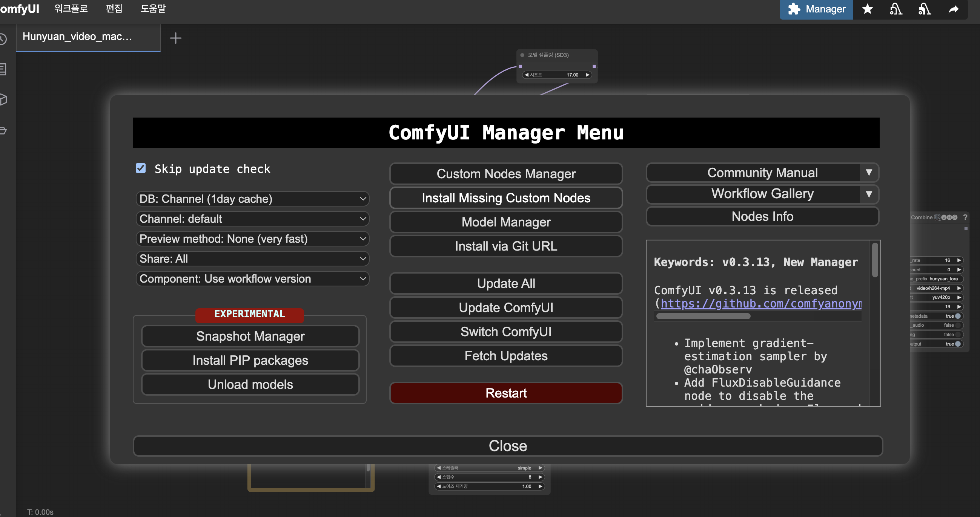Open the node library sidebar icon
Screen dimensions: 980x517
[3, 69]
